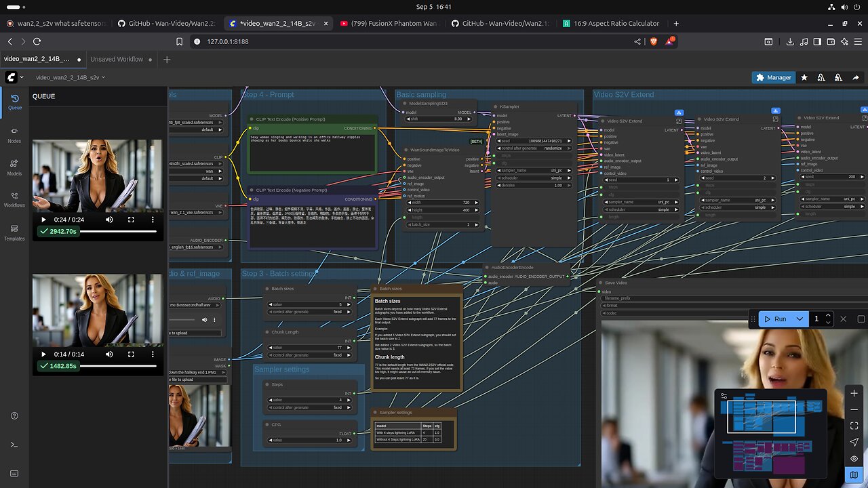
Task: Open the Nodes library sidebar
Action: click(14, 134)
